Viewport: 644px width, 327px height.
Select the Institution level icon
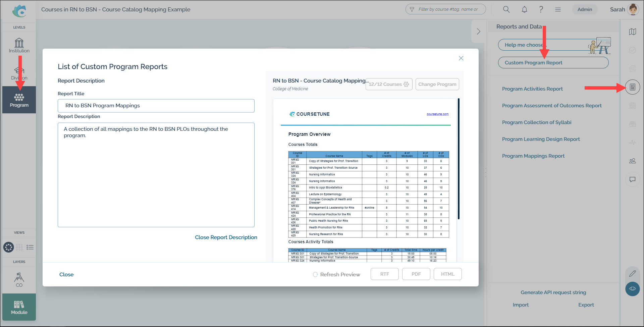(19, 45)
